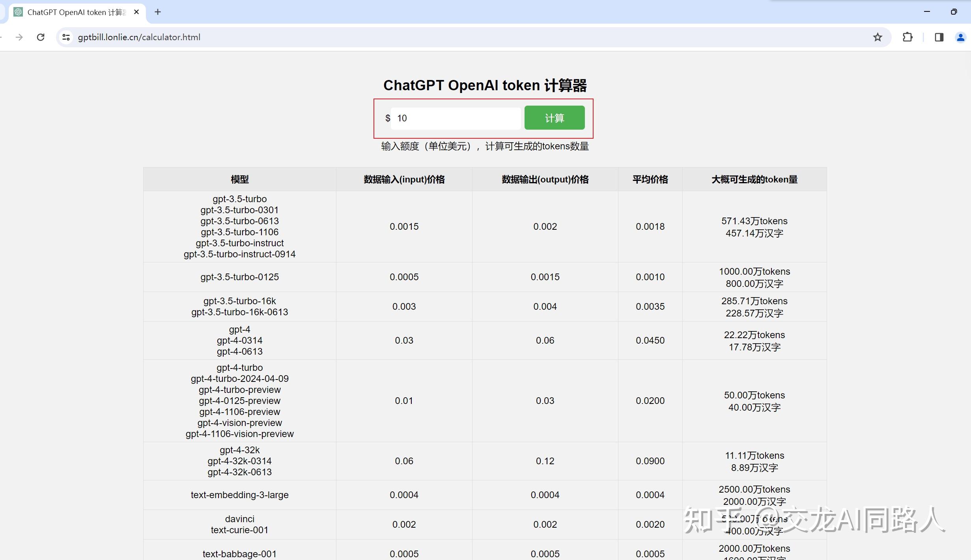Screen dimensions: 971x560
Task: Click the 1000.00万tokens value
Action: (754, 272)
